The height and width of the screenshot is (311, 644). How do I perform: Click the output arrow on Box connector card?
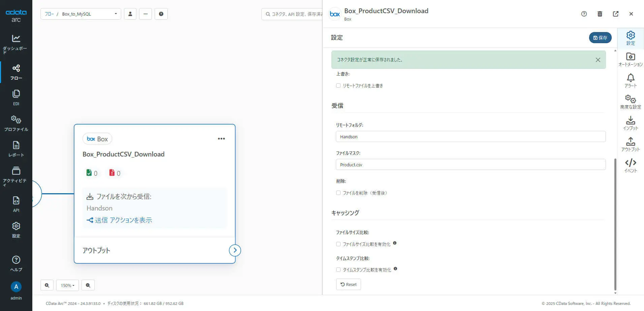coord(235,250)
